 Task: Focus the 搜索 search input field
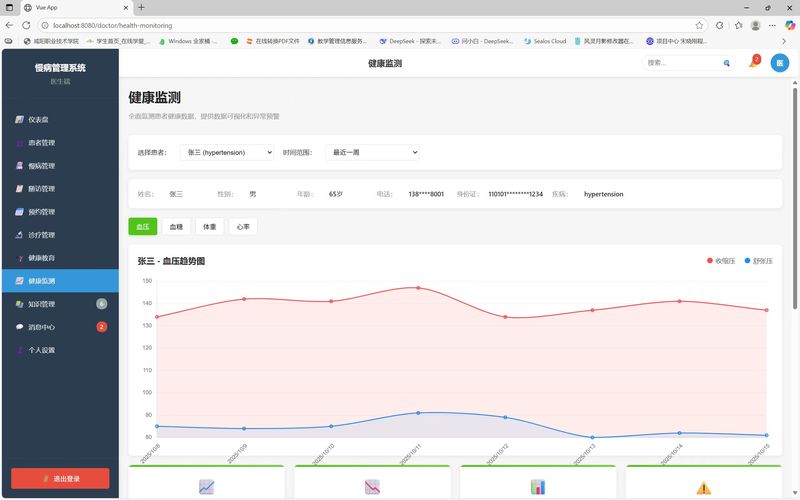[683, 63]
